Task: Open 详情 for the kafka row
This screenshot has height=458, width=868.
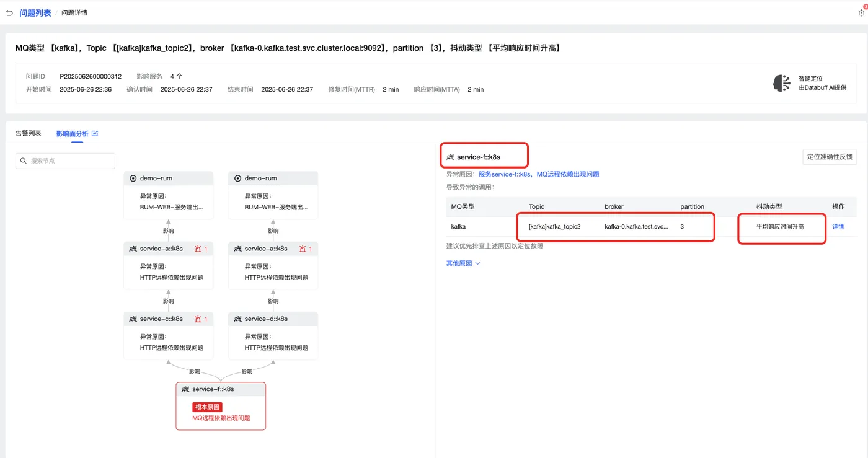Action: tap(838, 227)
